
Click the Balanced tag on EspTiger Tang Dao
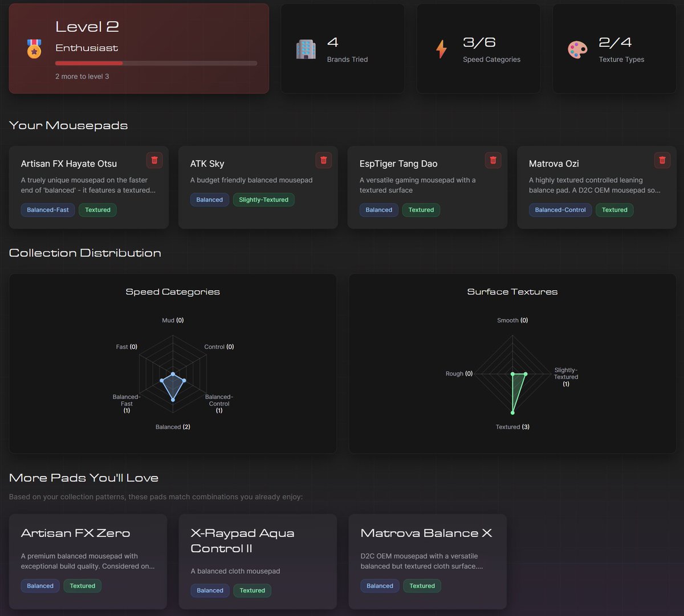379,210
